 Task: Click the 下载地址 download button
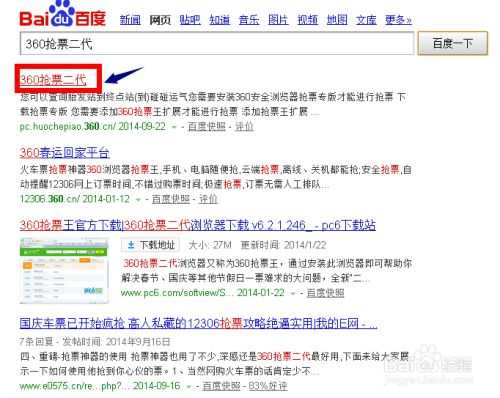click(x=150, y=245)
